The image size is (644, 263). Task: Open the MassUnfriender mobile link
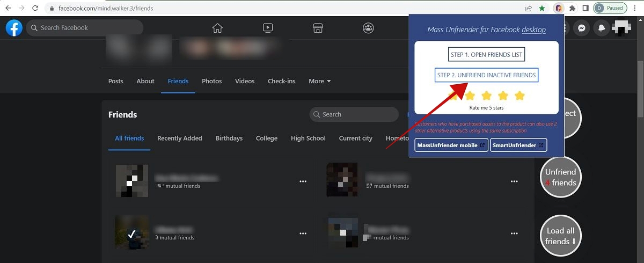point(451,145)
